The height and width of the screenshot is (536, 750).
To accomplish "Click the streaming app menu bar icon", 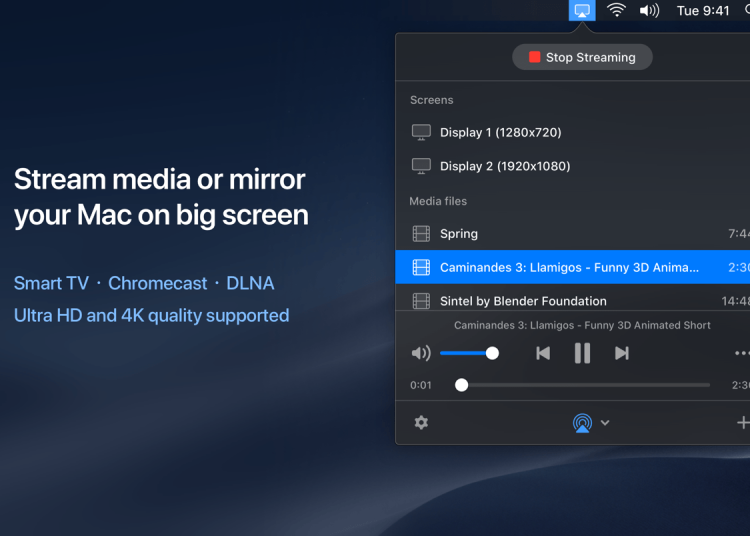I will click(582, 11).
